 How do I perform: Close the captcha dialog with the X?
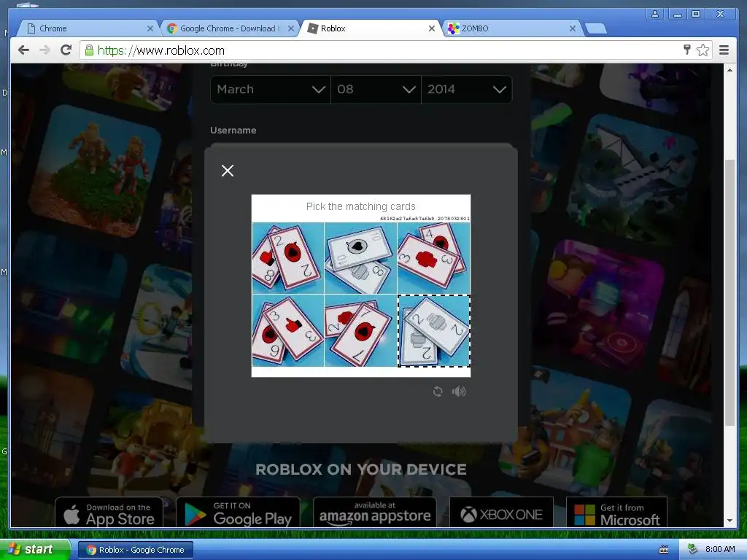228,171
